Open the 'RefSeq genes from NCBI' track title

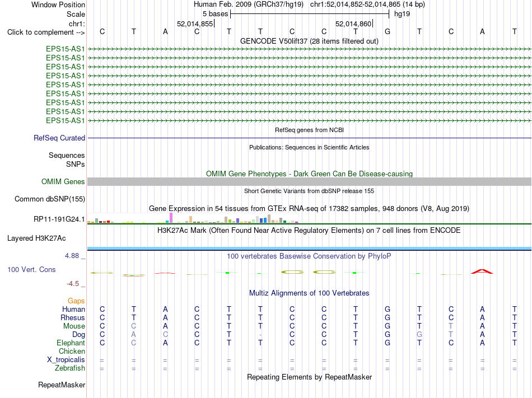[x=309, y=130]
